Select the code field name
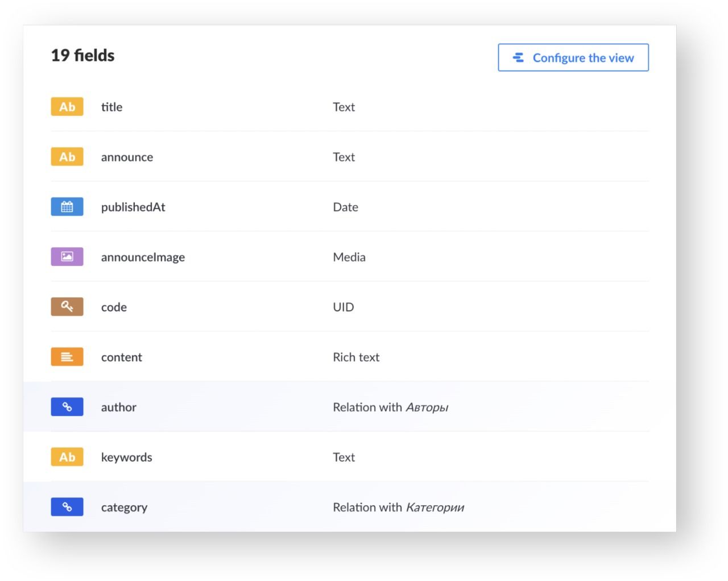Viewport: 728px width, 581px height. 114,307
